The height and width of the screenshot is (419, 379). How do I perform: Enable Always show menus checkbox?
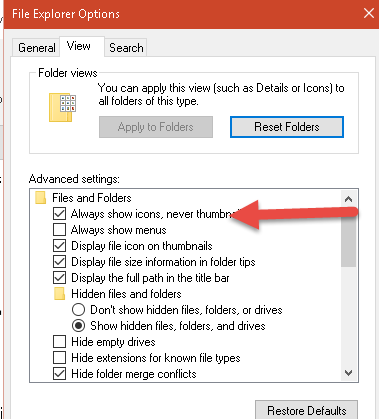pyautogui.click(x=59, y=230)
